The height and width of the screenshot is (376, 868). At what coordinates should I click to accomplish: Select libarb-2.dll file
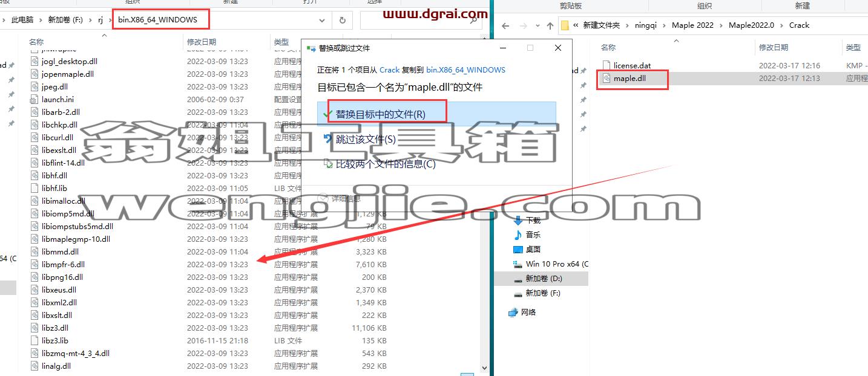pyautogui.click(x=61, y=112)
